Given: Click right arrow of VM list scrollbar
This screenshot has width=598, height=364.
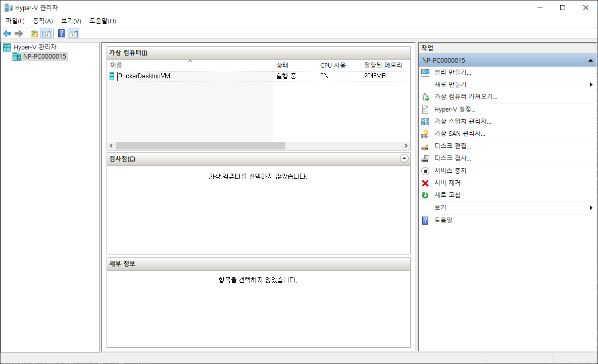Looking at the screenshot, I should coord(406,145).
